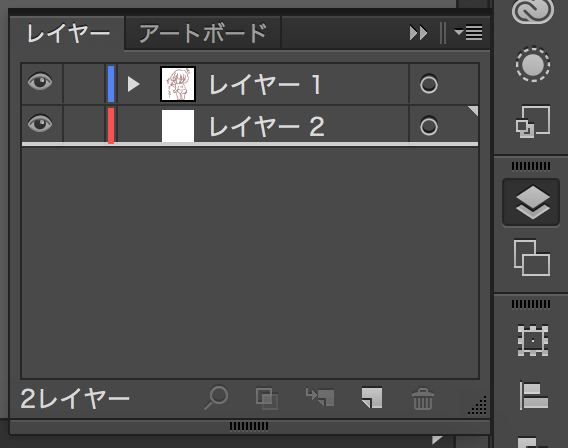Click the Locate Object magnifier icon
Viewport: 568px width, 448px height.
pyautogui.click(x=216, y=398)
